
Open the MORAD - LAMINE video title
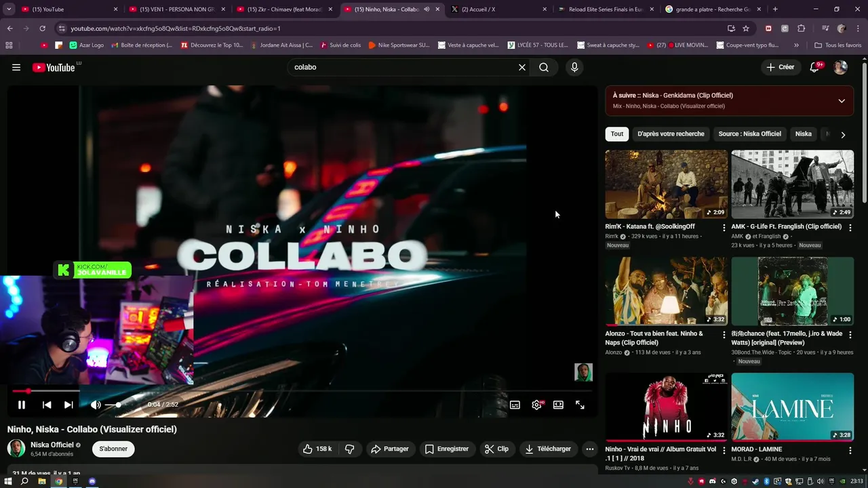[x=757, y=449]
